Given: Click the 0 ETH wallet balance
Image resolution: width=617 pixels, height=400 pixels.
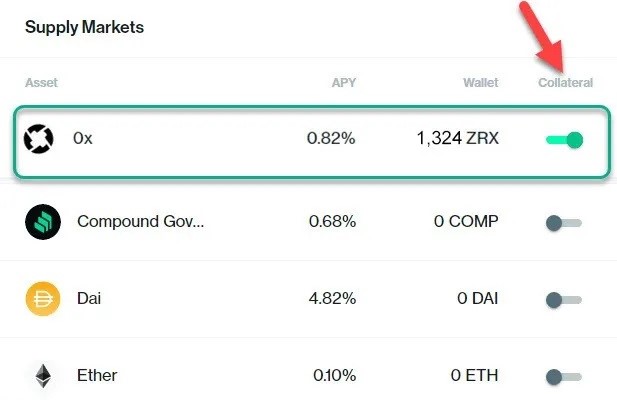Looking at the screenshot, I should pos(475,375).
